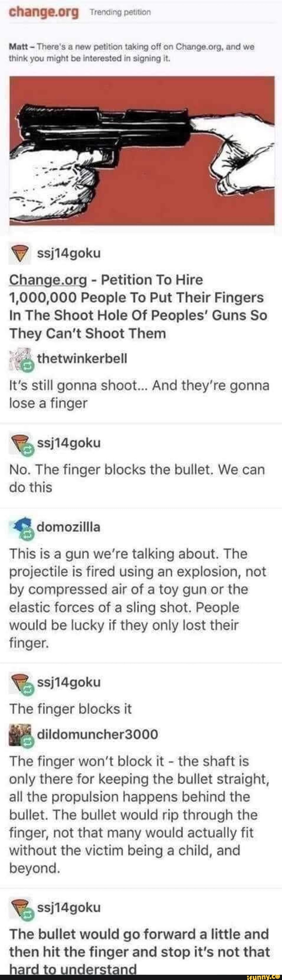
Task: Click dildomuncher3000's avatar icon
Action: coord(22,735)
